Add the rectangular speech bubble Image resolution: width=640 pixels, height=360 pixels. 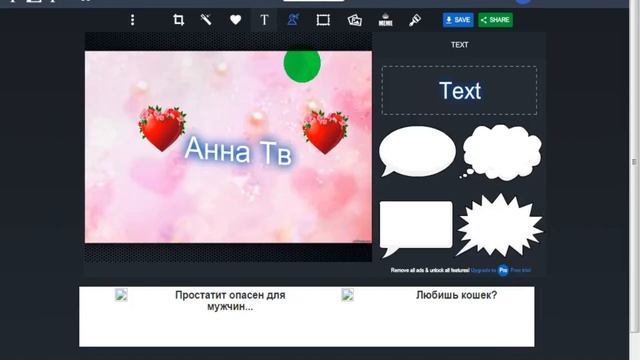click(416, 228)
